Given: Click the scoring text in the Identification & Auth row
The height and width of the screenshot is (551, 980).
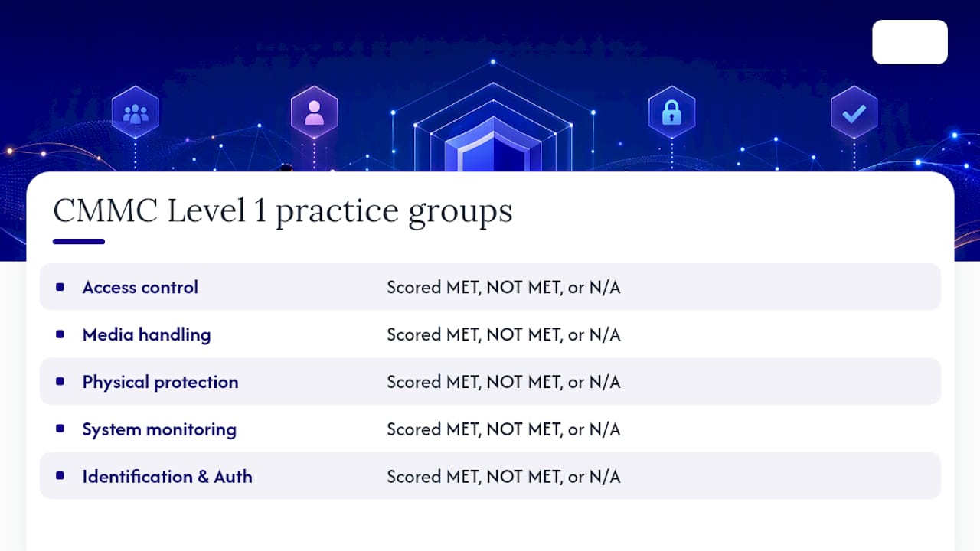Looking at the screenshot, I should (x=503, y=476).
